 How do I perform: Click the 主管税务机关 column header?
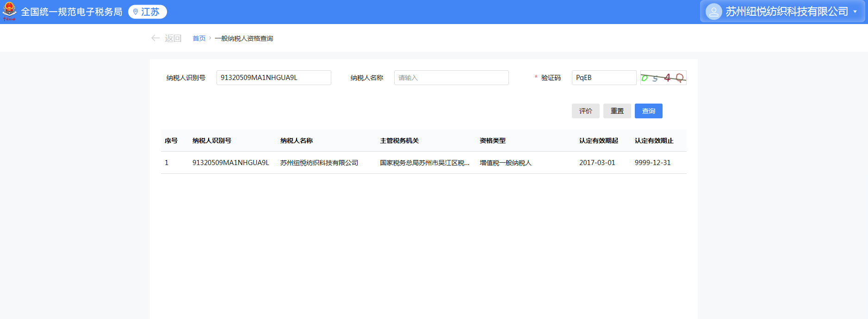399,141
